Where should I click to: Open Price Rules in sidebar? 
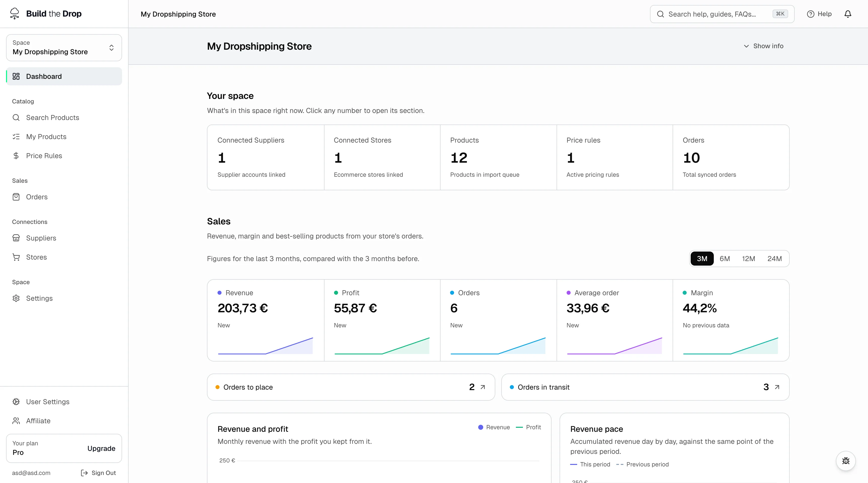pyautogui.click(x=64, y=156)
